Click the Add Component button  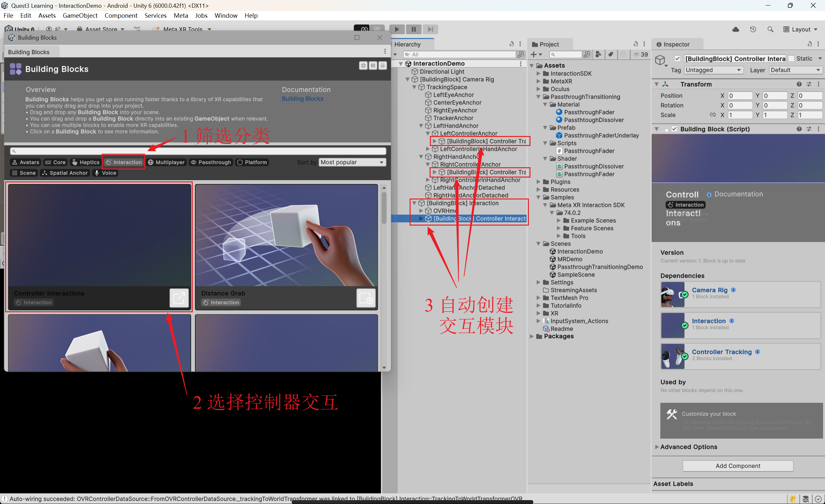pyautogui.click(x=738, y=466)
